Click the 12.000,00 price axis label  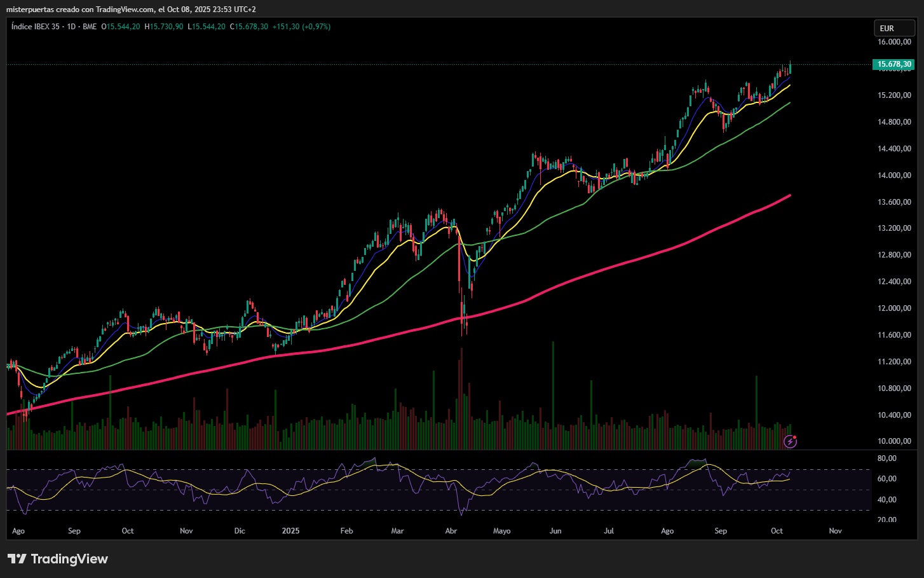pyautogui.click(x=895, y=308)
